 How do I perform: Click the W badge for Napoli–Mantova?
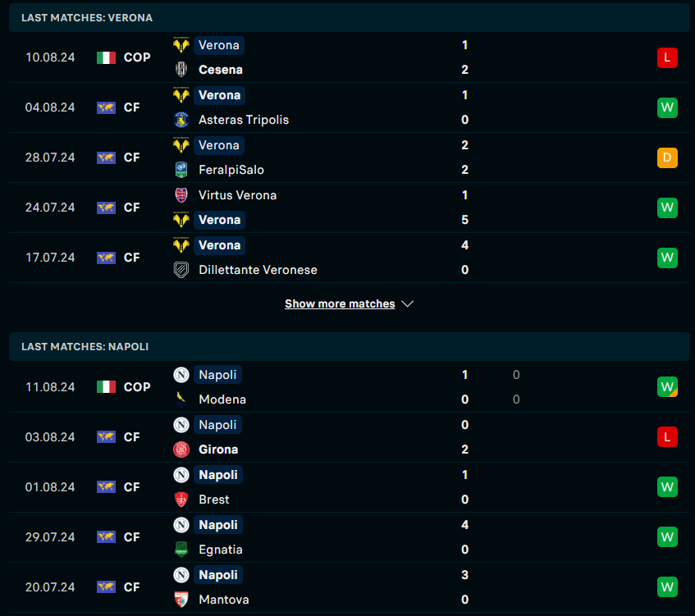pyautogui.click(x=667, y=587)
